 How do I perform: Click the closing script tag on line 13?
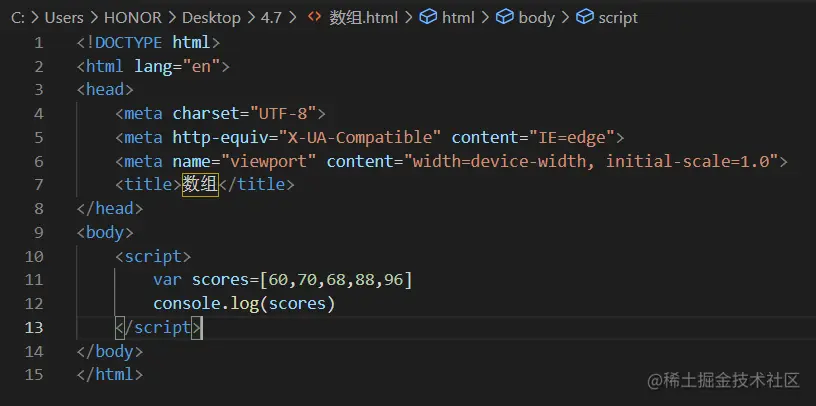click(x=158, y=327)
